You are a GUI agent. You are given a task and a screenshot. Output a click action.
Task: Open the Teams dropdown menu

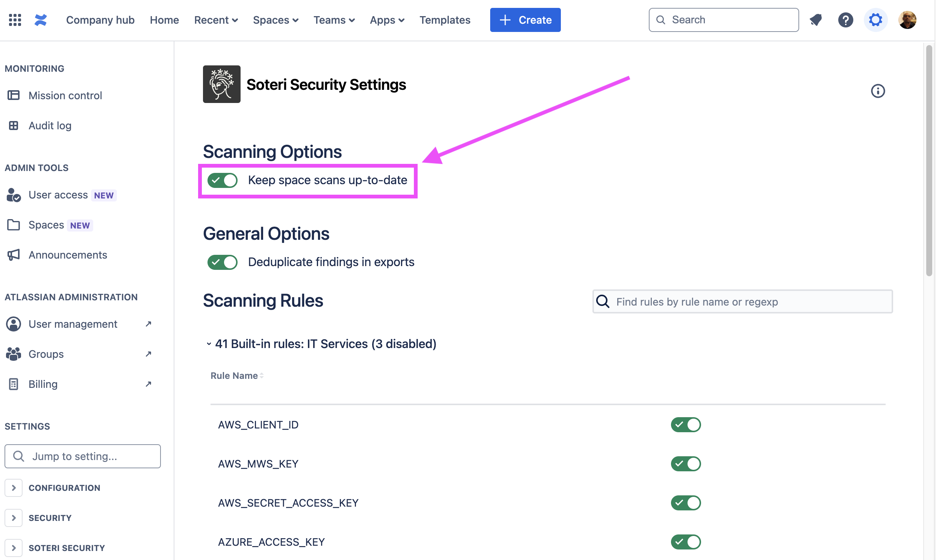click(334, 20)
